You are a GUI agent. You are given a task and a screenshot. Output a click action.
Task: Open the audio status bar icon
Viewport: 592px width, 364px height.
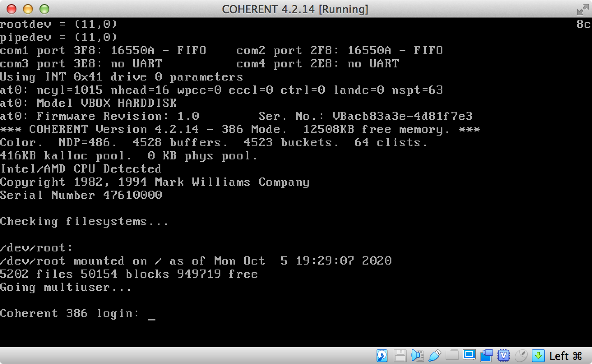point(418,355)
